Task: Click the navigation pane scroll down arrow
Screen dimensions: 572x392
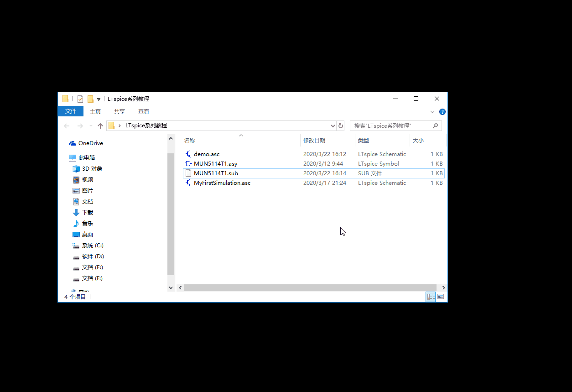Action: coord(171,288)
